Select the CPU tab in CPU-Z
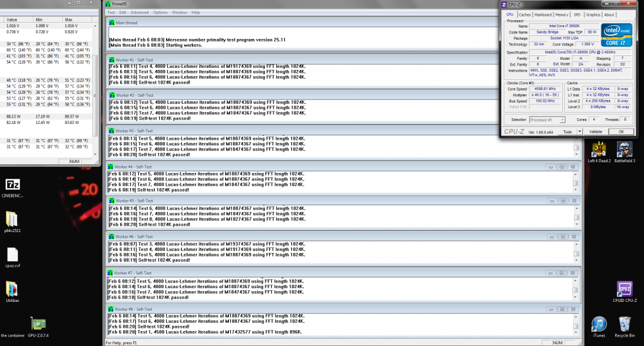This screenshot has width=644, height=346. click(509, 14)
